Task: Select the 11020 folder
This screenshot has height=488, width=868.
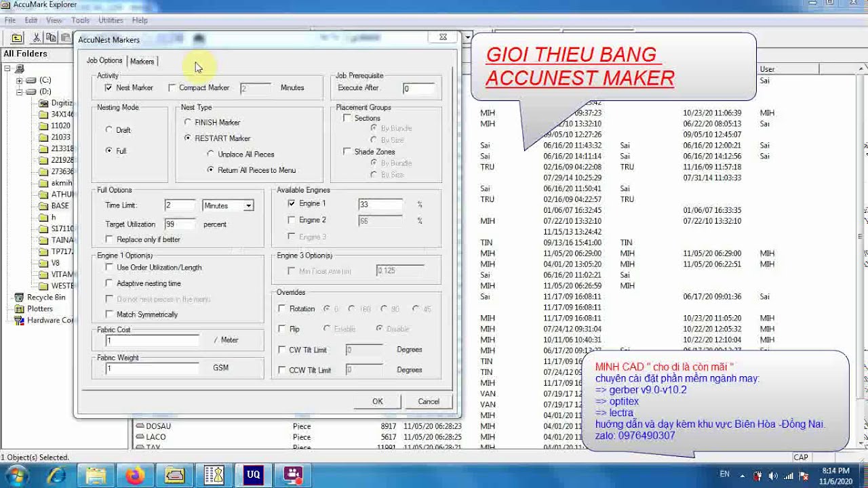Action: tap(54, 126)
